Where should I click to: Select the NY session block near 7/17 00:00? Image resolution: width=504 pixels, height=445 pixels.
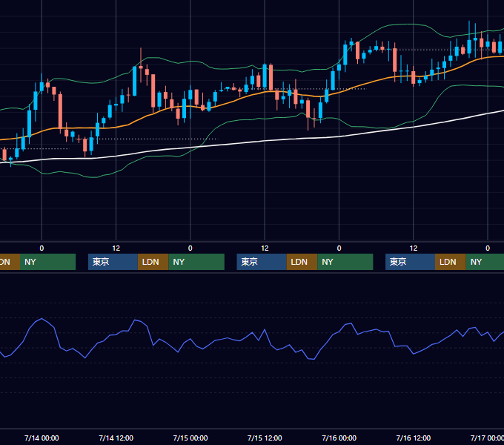(x=485, y=262)
